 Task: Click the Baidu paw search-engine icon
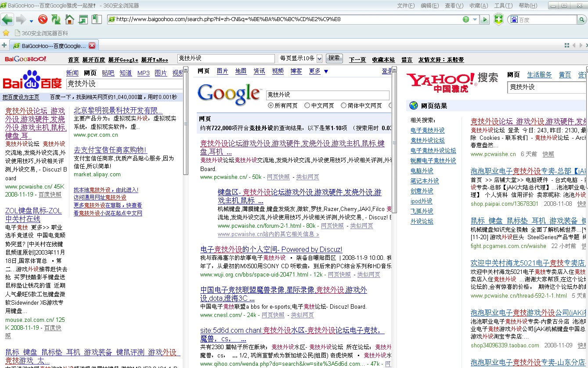coord(513,19)
